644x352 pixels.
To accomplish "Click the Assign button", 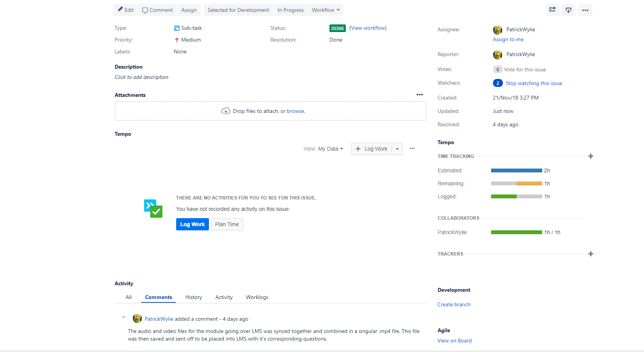I will 189,10.
